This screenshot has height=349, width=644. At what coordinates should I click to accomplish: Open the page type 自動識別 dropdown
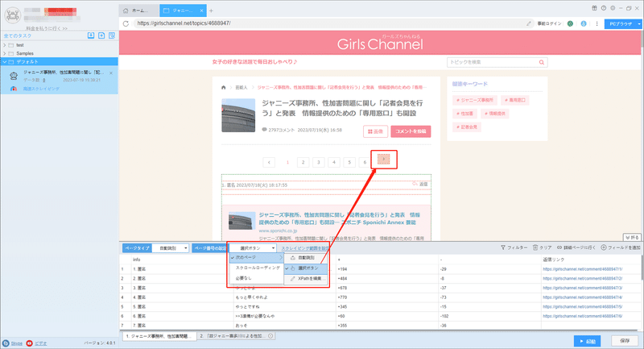pyautogui.click(x=171, y=248)
